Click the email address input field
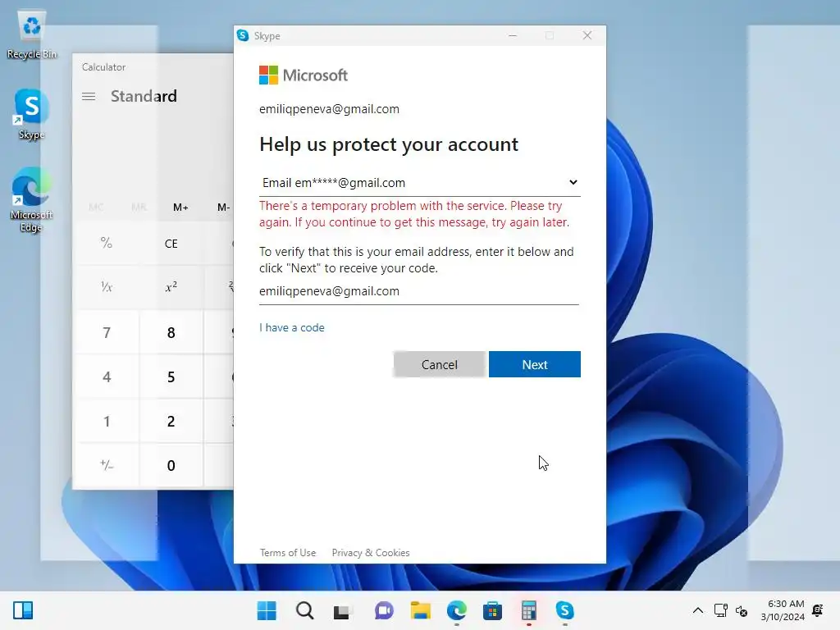The width and height of the screenshot is (840, 630). tap(419, 291)
